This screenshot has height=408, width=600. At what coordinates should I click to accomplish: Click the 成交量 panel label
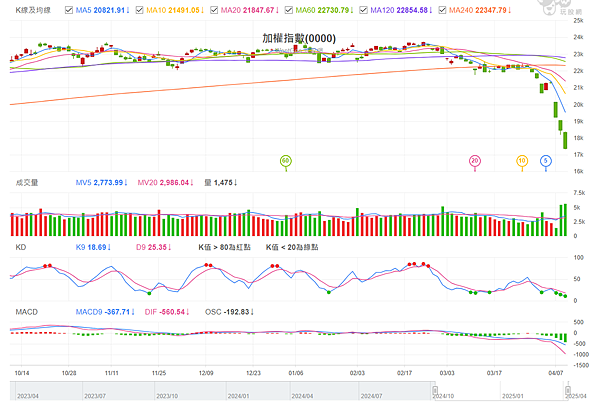(x=27, y=183)
